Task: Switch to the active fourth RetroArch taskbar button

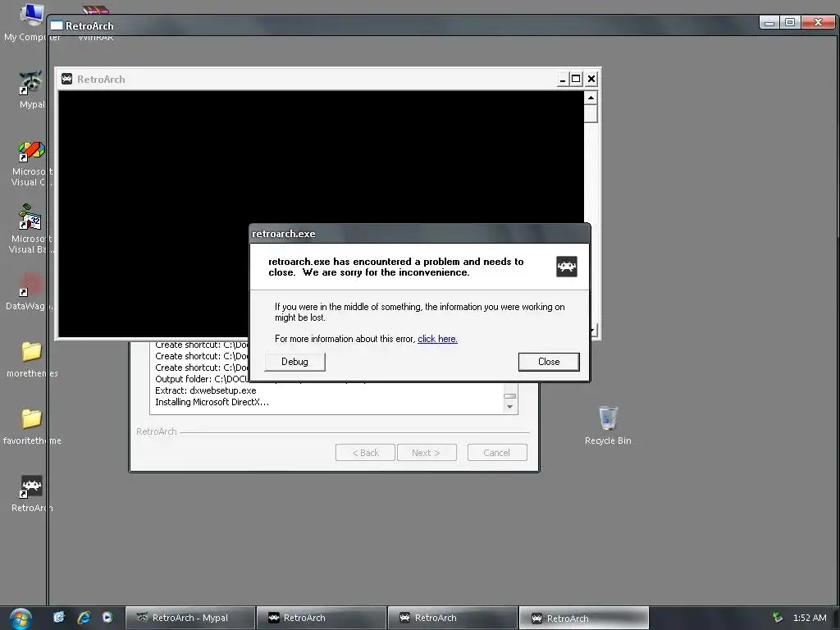Action: point(583,618)
